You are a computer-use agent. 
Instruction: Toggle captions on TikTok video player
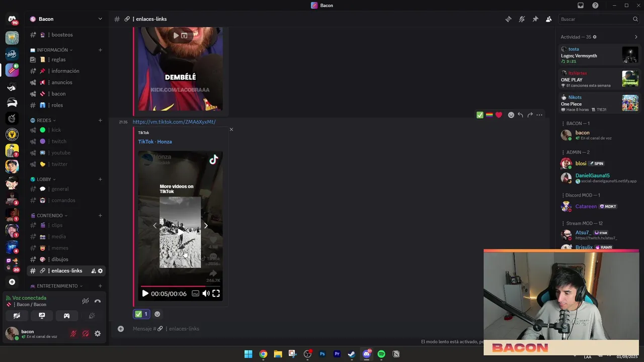coord(195,294)
